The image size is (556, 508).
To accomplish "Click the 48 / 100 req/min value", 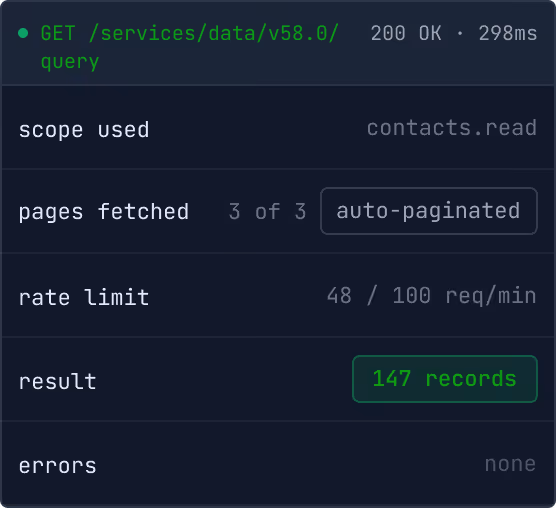I will 432,296.
